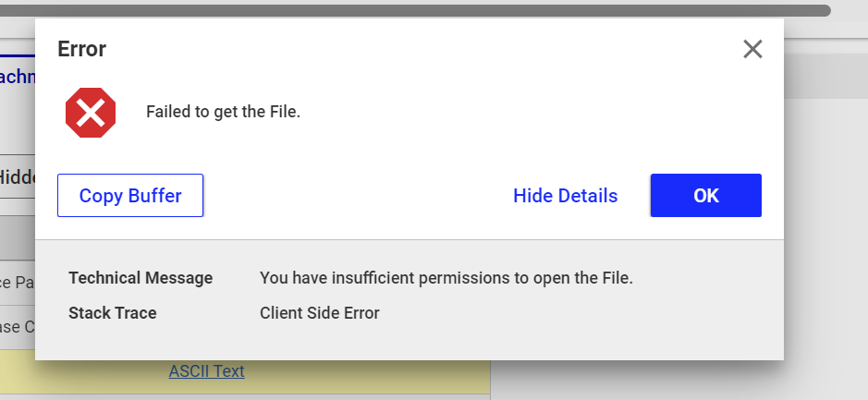Viewport: 868px width, 400px height.
Task: Click the red error stop icon
Action: click(x=91, y=113)
